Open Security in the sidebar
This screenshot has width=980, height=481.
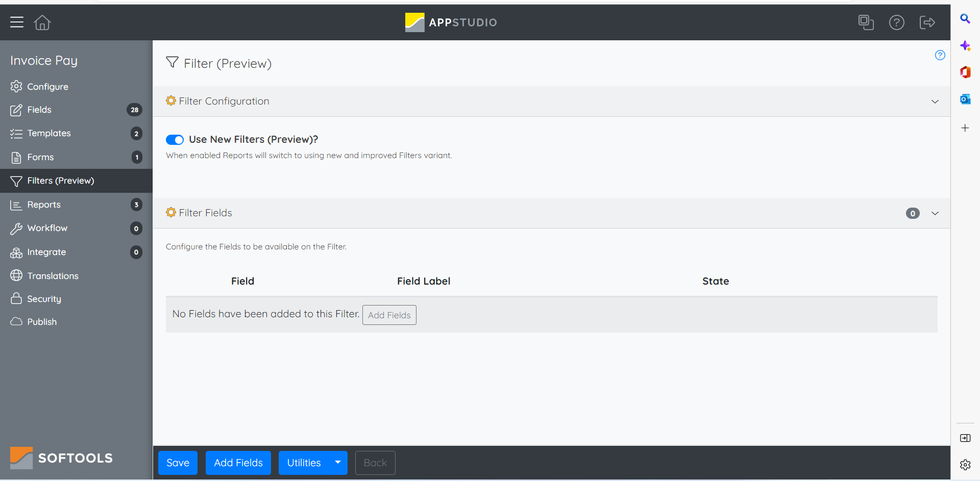point(76,299)
